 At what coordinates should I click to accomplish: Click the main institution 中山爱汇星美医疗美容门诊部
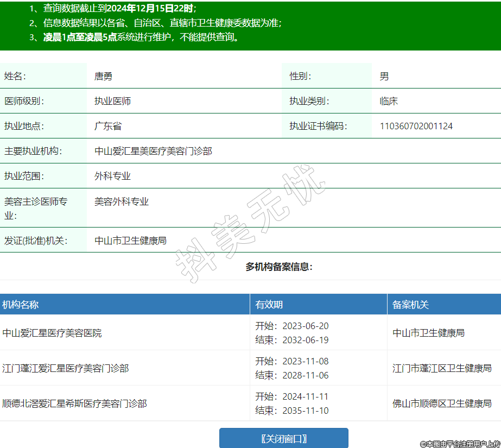[153, 151]
